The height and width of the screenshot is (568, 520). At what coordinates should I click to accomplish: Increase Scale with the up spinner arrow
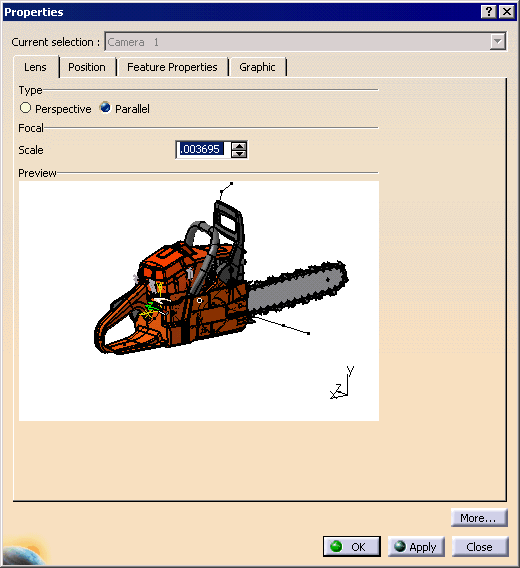239,146
